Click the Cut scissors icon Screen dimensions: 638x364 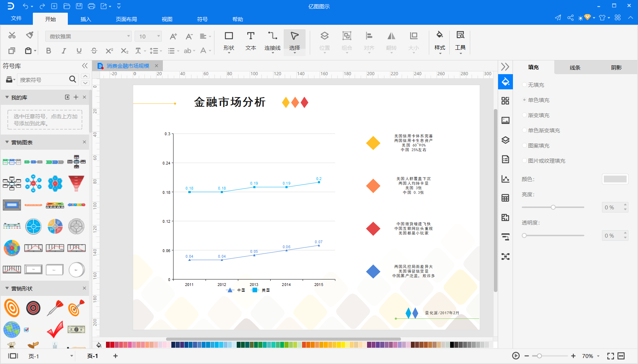pyautogui.click(x=12, y=35)
